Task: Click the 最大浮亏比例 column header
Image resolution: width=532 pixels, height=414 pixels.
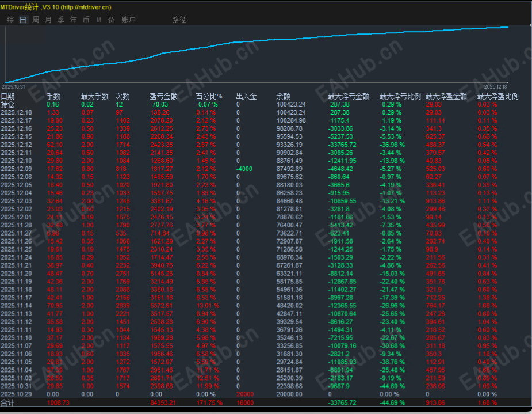Action: point(400,97)
